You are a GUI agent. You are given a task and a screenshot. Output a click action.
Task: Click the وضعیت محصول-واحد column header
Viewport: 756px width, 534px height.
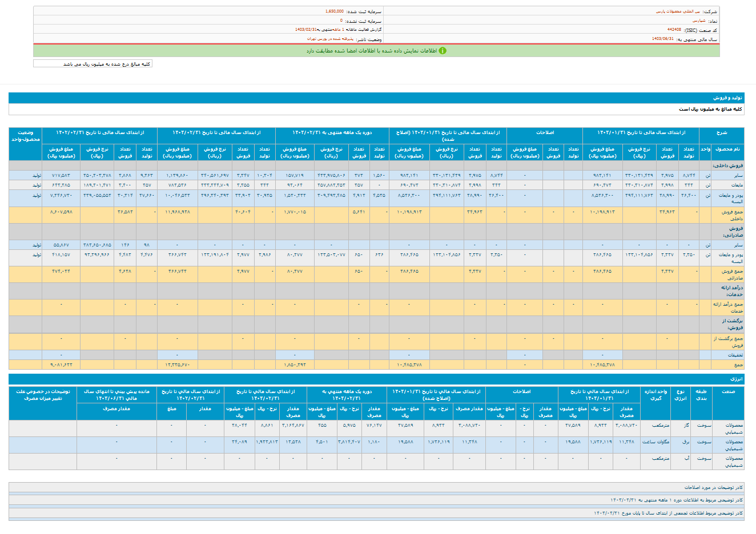[25, 136]
